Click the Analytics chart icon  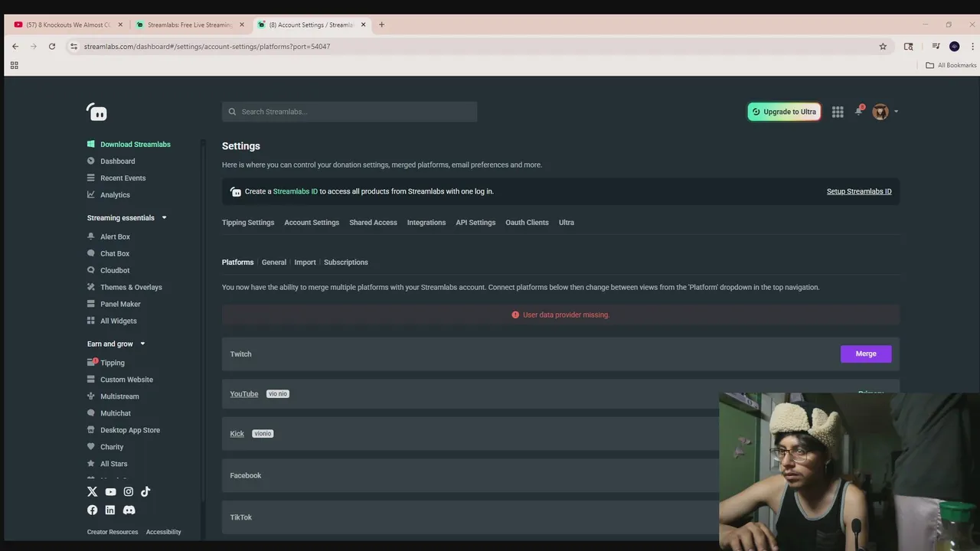(x=91, y=194)
